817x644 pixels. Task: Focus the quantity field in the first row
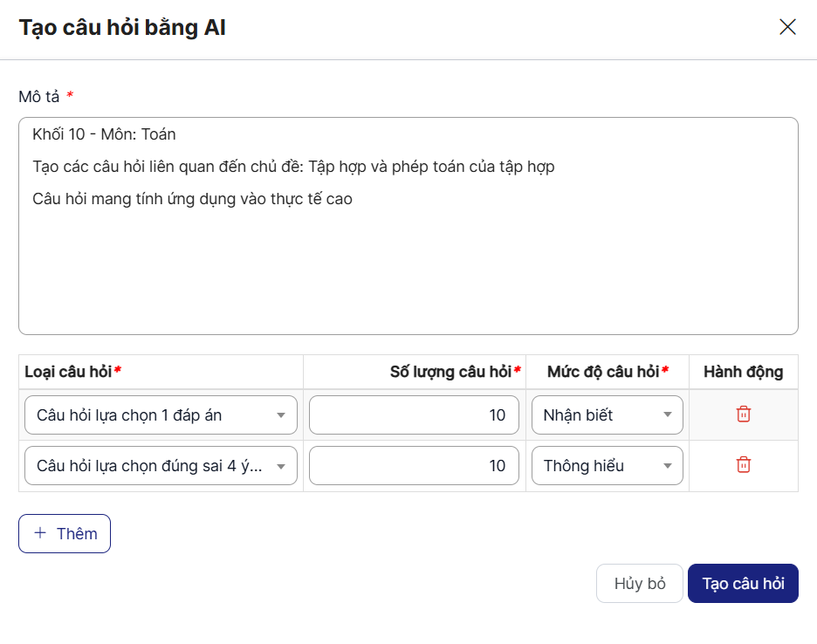point(414,415)
